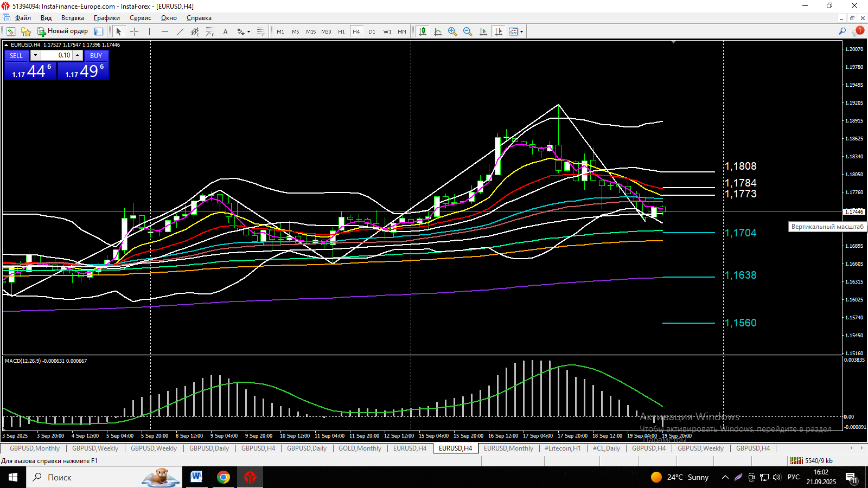Open the Файл menu

pyautogui.click(x=23, y=18)
